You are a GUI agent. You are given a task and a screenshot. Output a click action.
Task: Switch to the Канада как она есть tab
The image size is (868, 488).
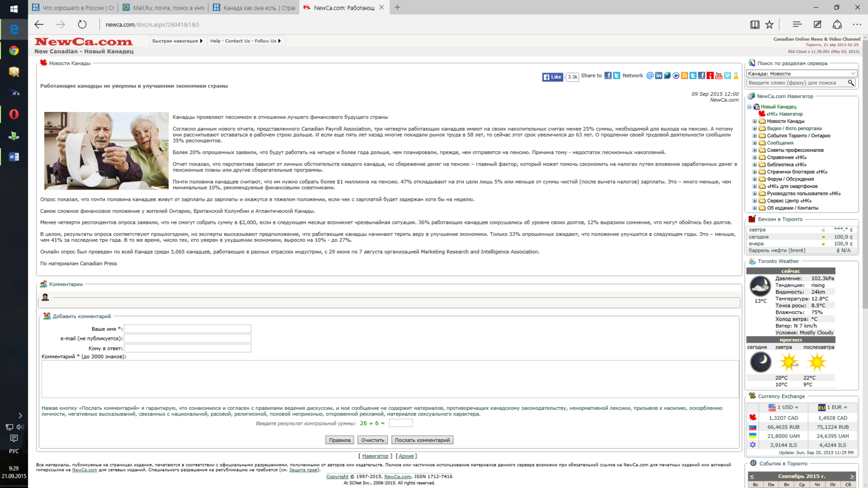(x=254, y=8)
